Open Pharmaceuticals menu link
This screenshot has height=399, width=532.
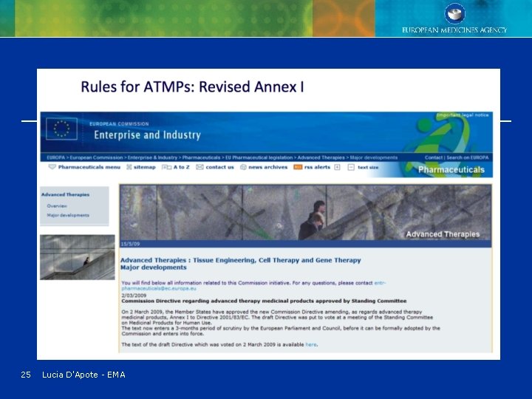[89, 167]
